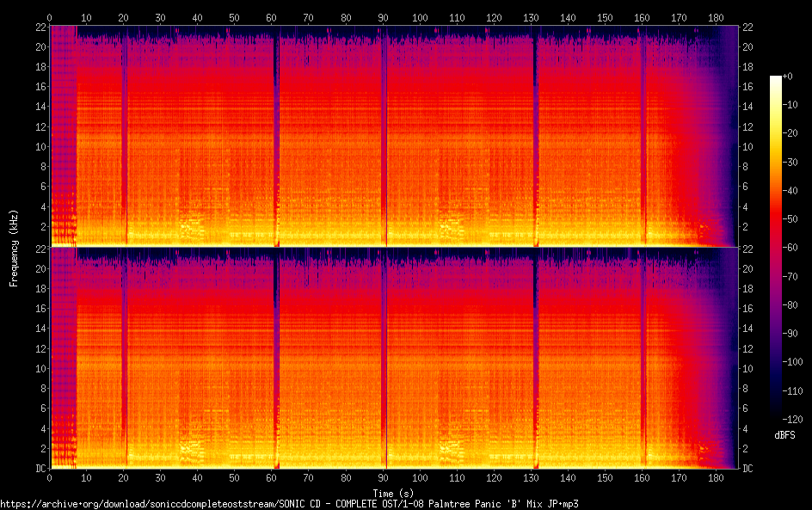Click 20 kHz label on upper right axis
This screenshot has height=510, width=812.
click(x=748, y=47)
